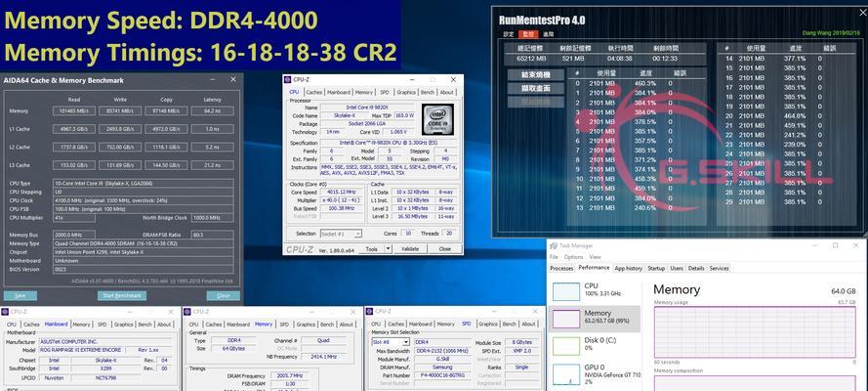Select the Caches tab in the Memory CPU-Z window

214,324
